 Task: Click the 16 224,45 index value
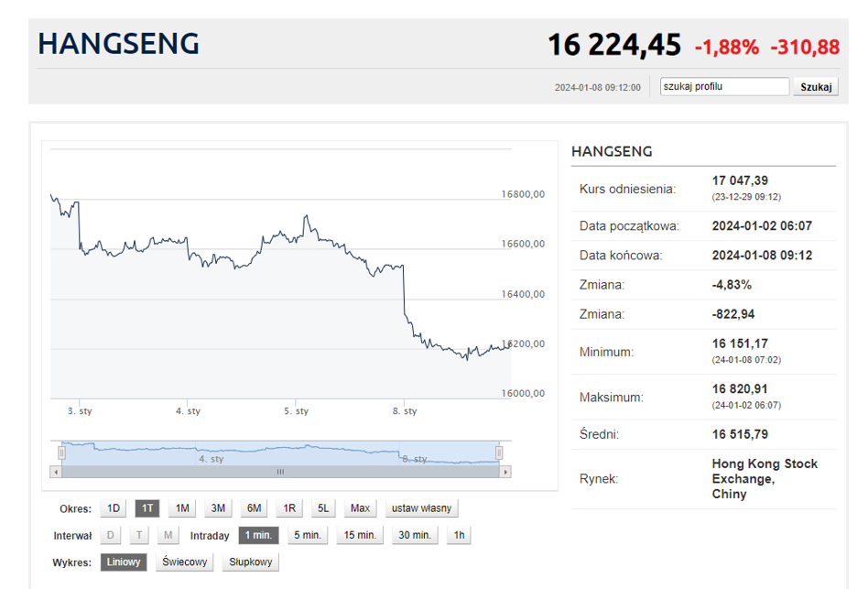[613, 45]
